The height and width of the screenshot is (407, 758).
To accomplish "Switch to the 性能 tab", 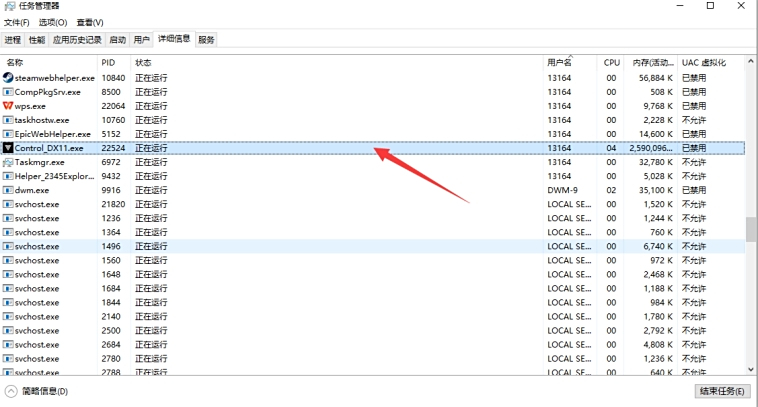I will point(37,40).
